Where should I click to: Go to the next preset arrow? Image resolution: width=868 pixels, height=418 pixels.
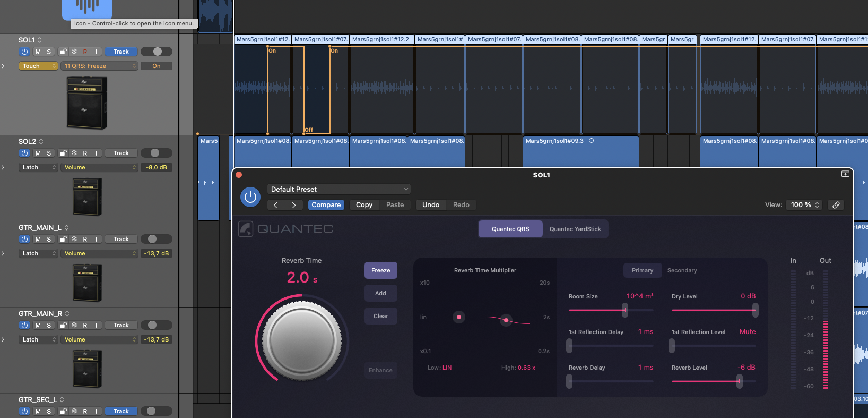tap(293, 205)
